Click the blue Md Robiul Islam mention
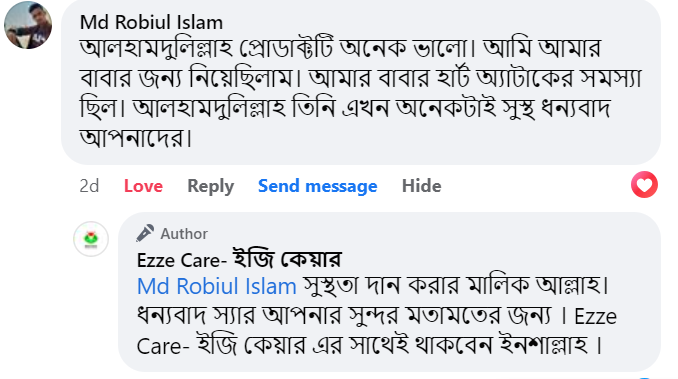678x379 pixels. (217, 287)
